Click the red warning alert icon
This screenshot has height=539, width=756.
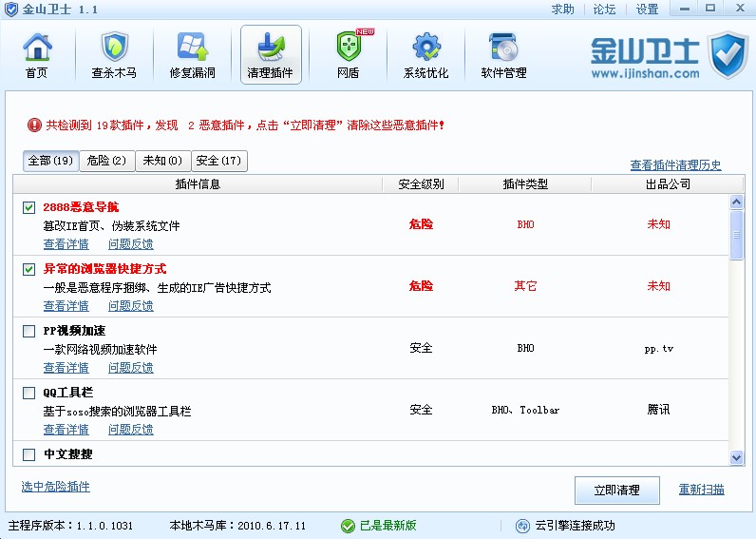coord(34,125)
